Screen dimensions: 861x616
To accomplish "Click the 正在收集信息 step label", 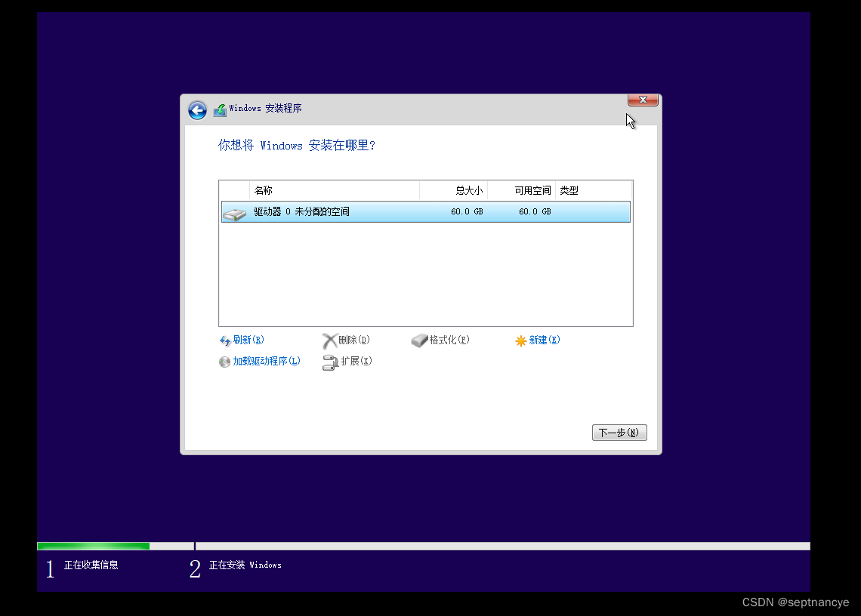I will pyautogui.click(x=91, y=565).
